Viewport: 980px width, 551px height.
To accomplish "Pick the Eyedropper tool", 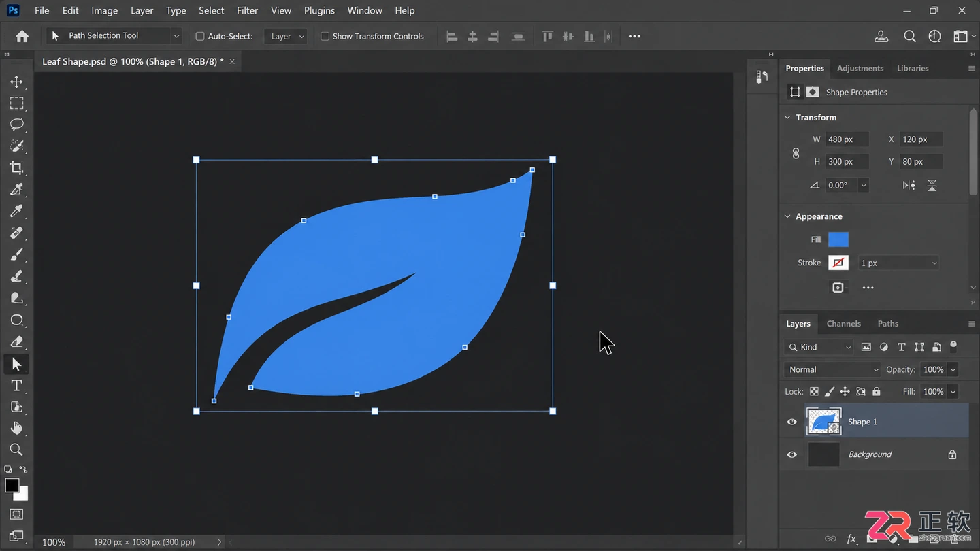I will tap(16, 211).
